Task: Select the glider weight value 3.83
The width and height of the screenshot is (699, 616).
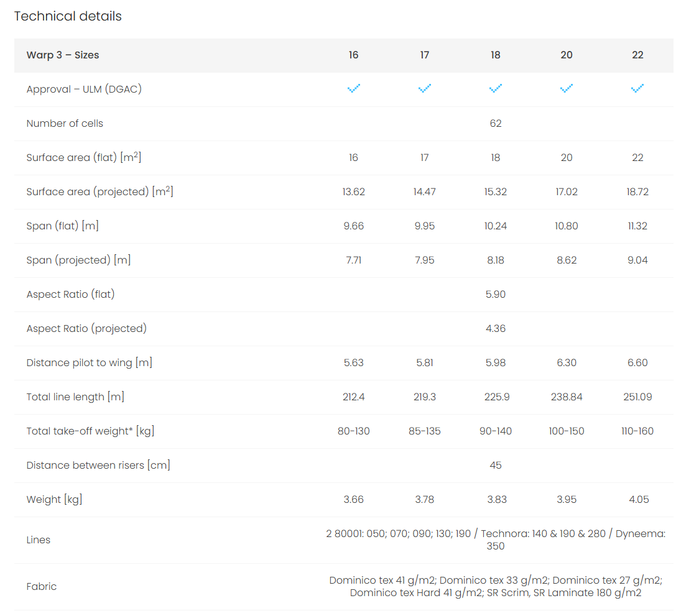Action: 496,500
